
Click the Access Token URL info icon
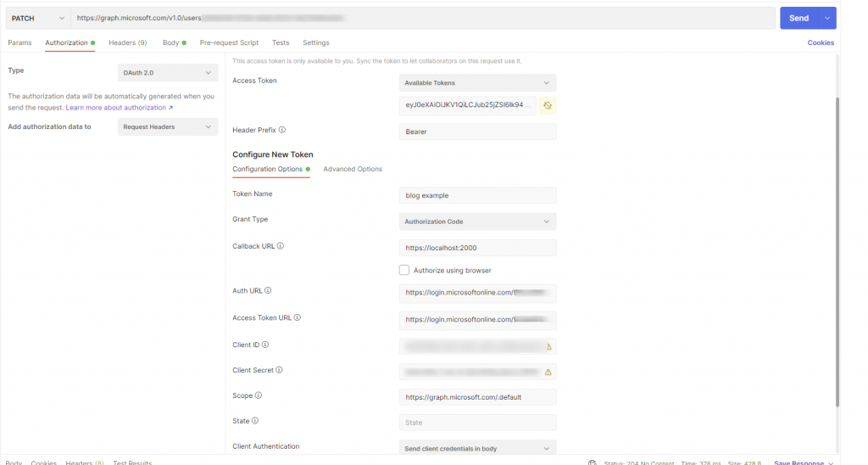tap(298, 317)
